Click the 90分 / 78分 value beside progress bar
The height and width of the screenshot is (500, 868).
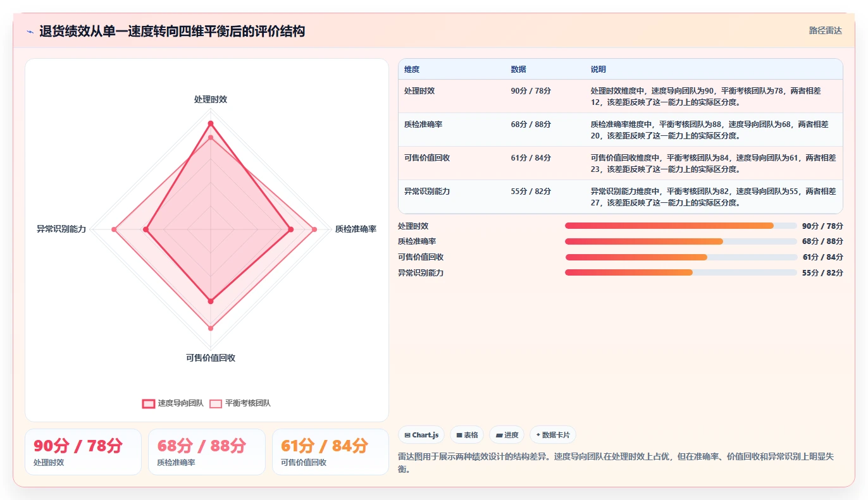point(822,226)
